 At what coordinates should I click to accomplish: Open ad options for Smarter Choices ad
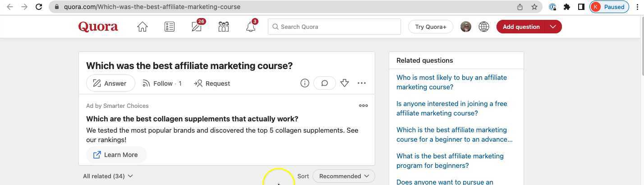click(x=363, y=106)
